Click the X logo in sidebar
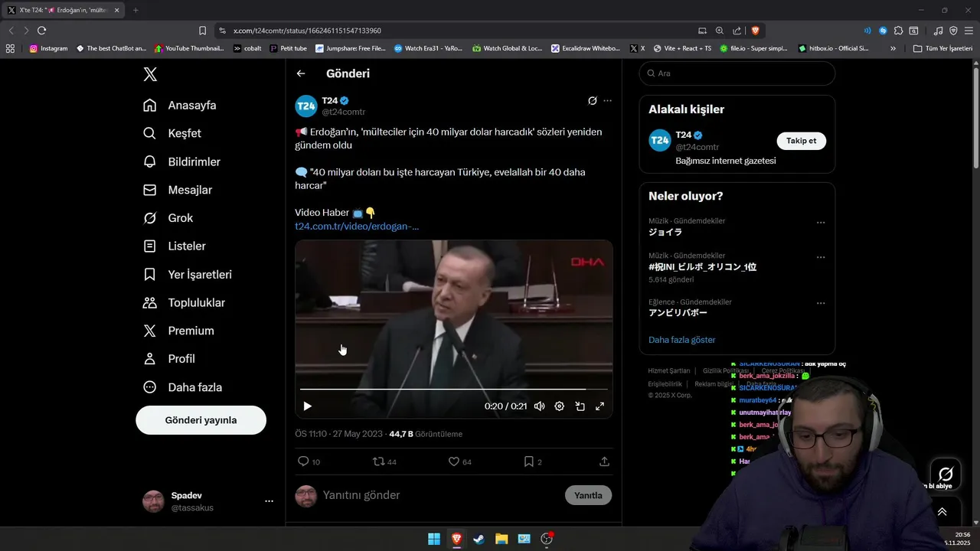Image resolution: width=980 pixels, height=551 pixels. pyautogui.click(x=150, y=74)
